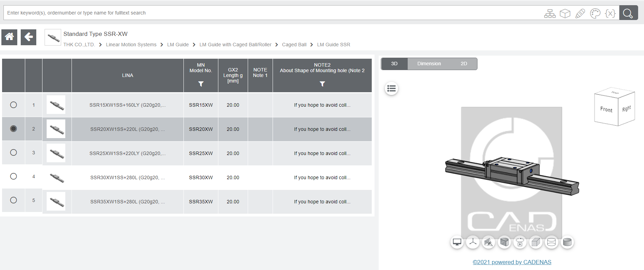
Task: Filter the MN Model No. column
Action: click(201, 84)
